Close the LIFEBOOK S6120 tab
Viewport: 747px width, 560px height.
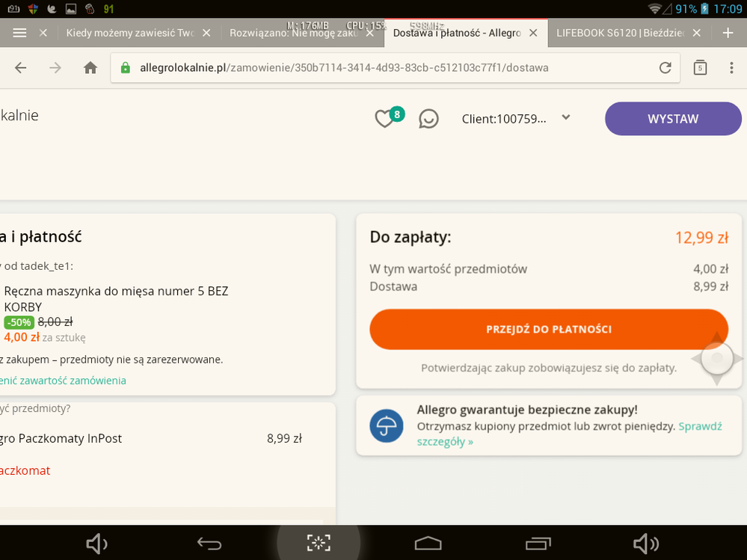(696, 33)
